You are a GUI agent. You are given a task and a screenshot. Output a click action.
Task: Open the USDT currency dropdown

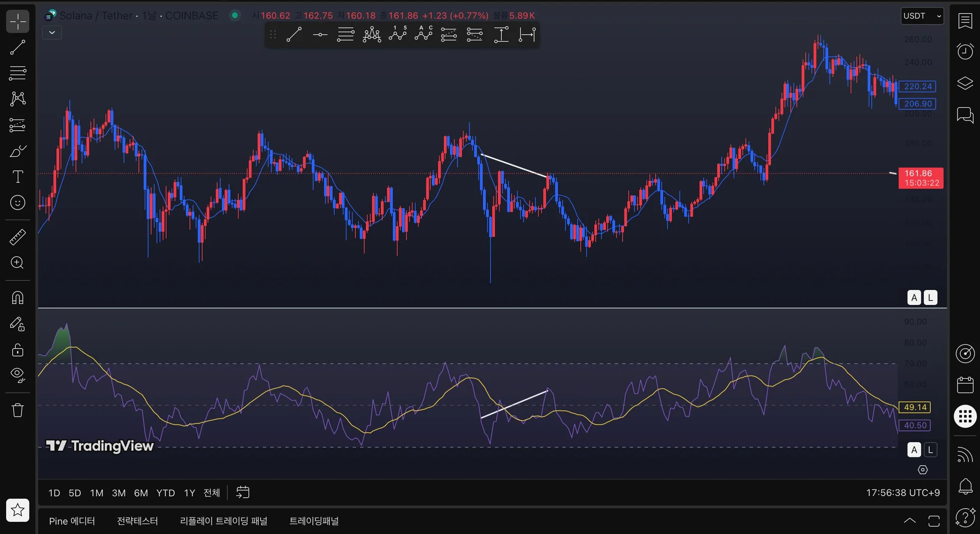coord(922,16)
